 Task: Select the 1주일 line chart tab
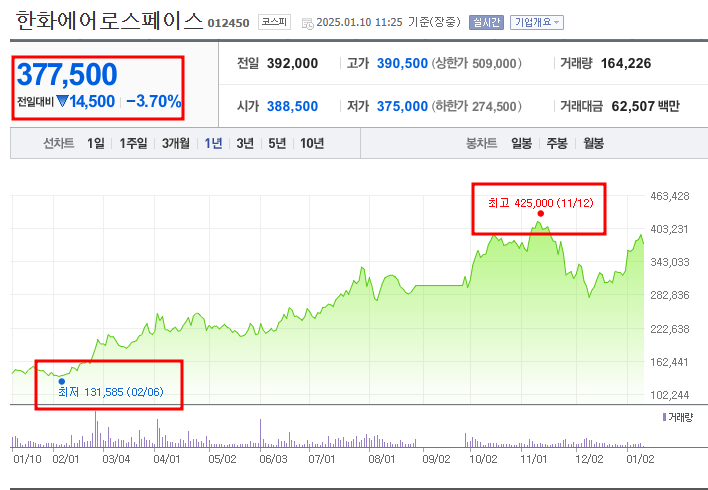(133, 144)
